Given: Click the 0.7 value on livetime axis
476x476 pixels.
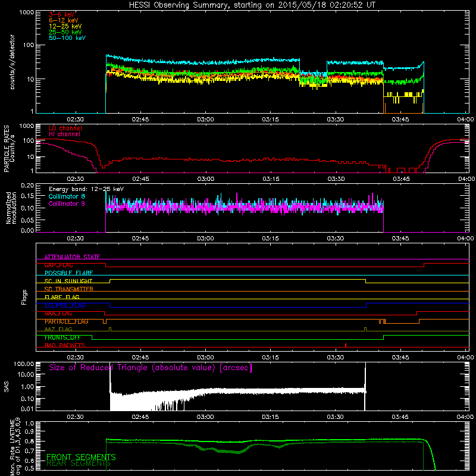Looking at the screenshot, I should point(29,451).
